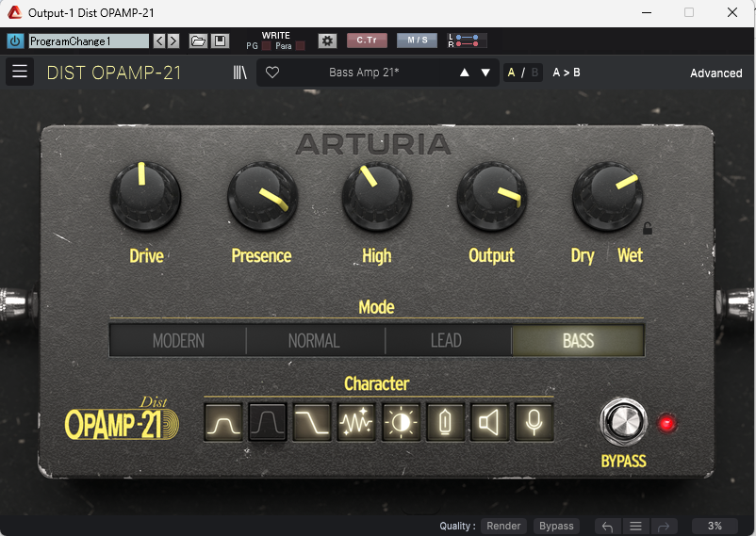Switch to A slot
This screenshot has height=536, width=756.
click(x=511, y=73)
